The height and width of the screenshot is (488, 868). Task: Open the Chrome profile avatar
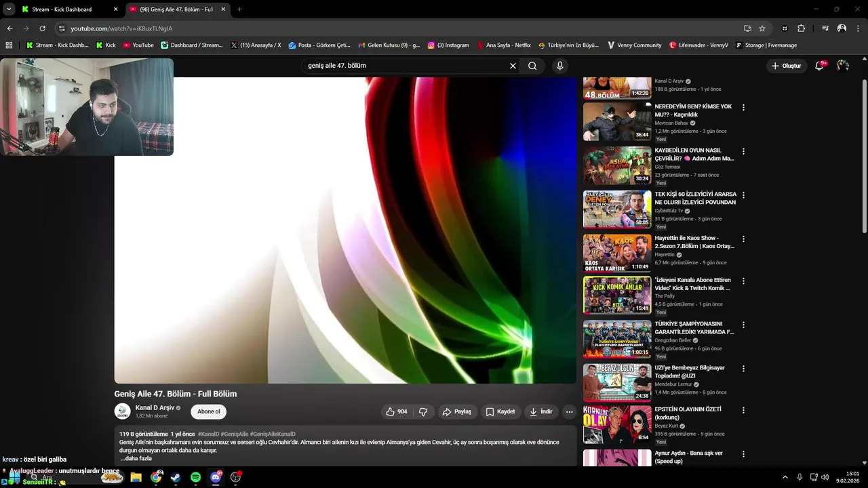pos(842,28)
